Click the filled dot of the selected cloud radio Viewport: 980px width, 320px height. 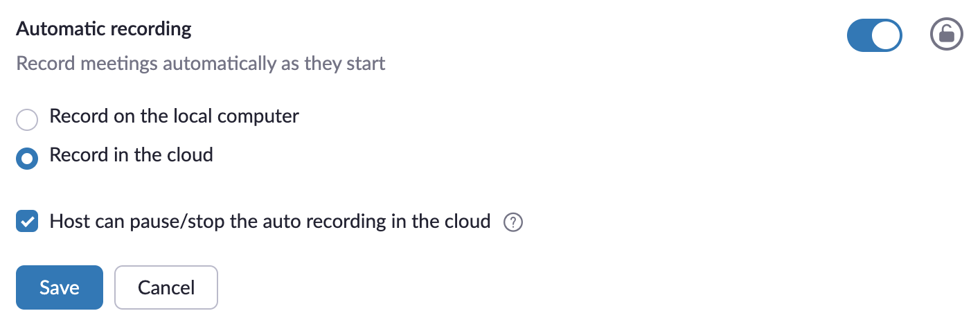coord(27,159)
